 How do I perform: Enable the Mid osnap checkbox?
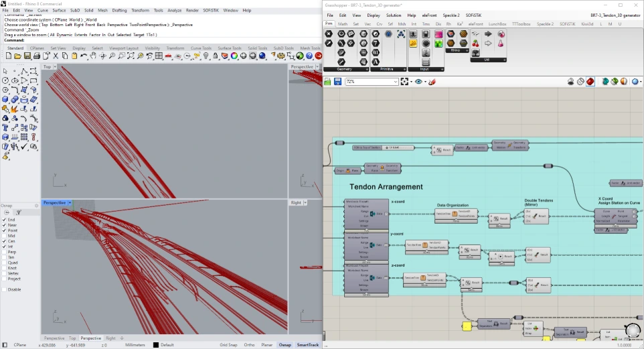pyautogui.click(x=4, y=236)
